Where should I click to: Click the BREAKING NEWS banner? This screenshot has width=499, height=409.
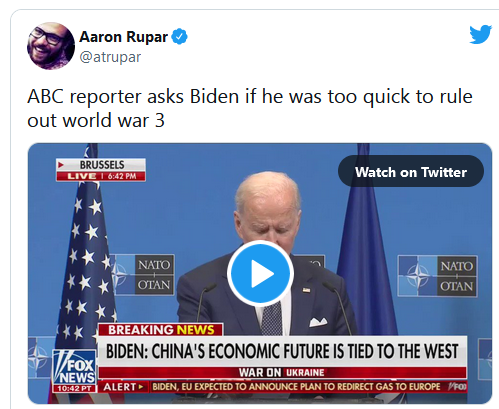coord(161,329)
